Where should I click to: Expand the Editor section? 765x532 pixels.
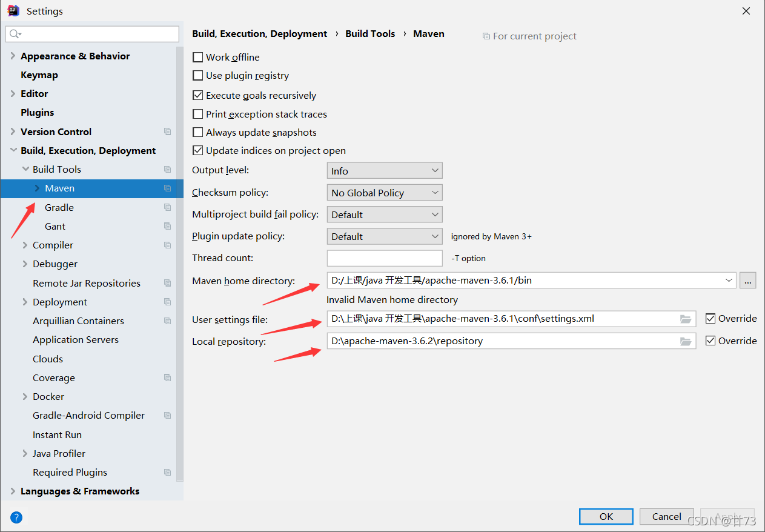pyautogui.click(x=13, y=93)
